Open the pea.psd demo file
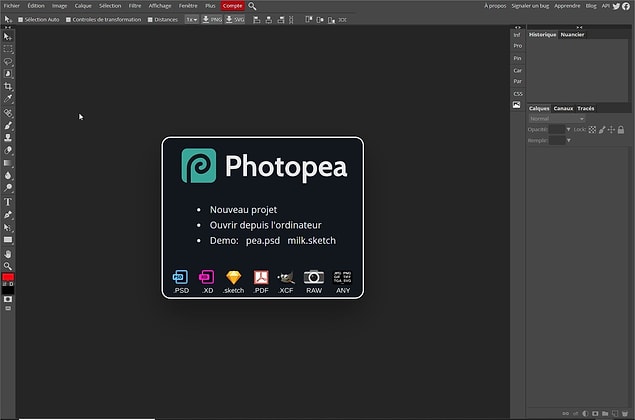 [x=263, y=241]
